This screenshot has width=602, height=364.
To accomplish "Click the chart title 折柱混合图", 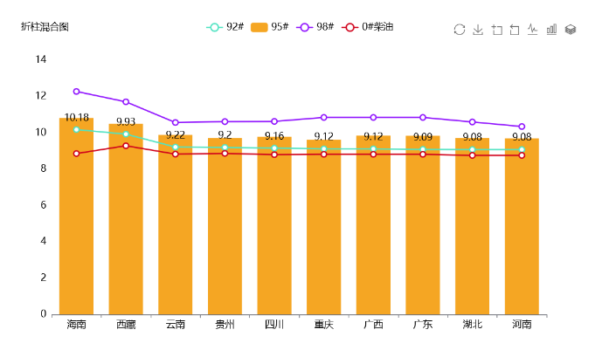I will (45, 27).
